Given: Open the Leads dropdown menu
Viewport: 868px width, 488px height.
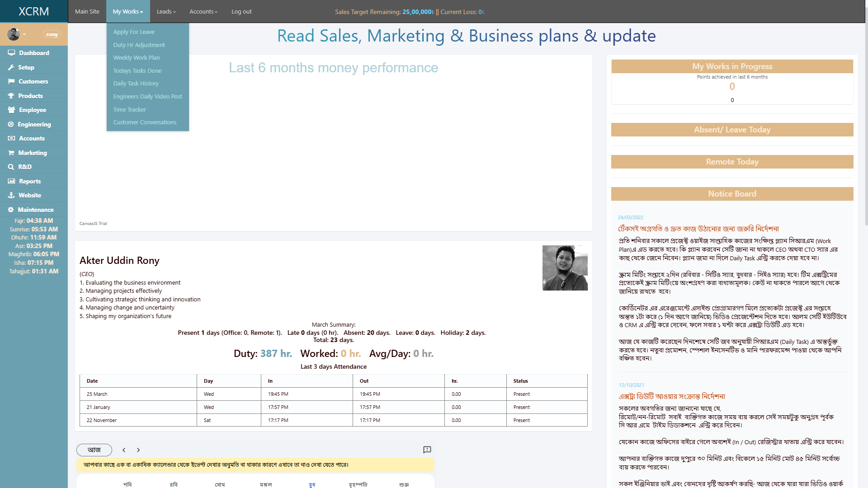Looking at the screenshot, I should (166, 11).
